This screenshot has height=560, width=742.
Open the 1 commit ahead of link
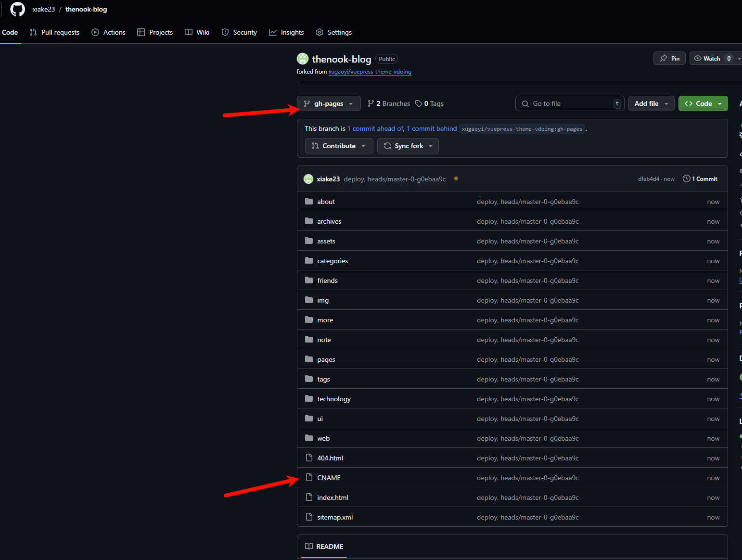point(375,128)
